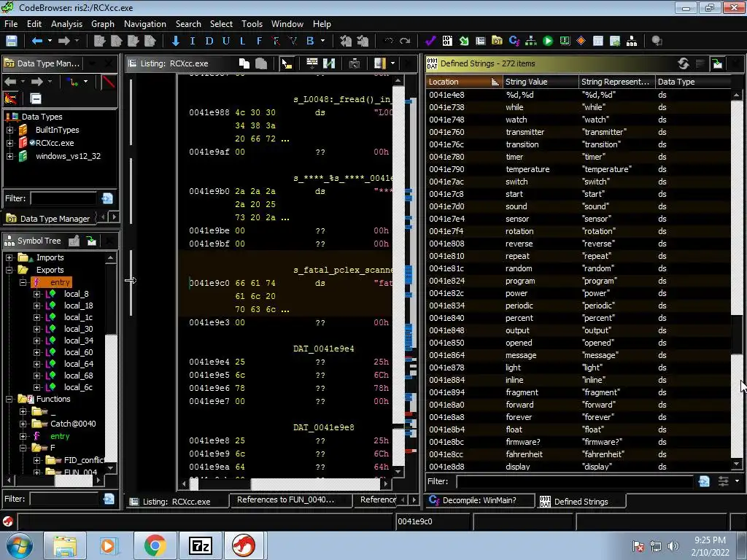
Task: Collapse all in Data Type Manager minus icon
Action: [36, 98]
